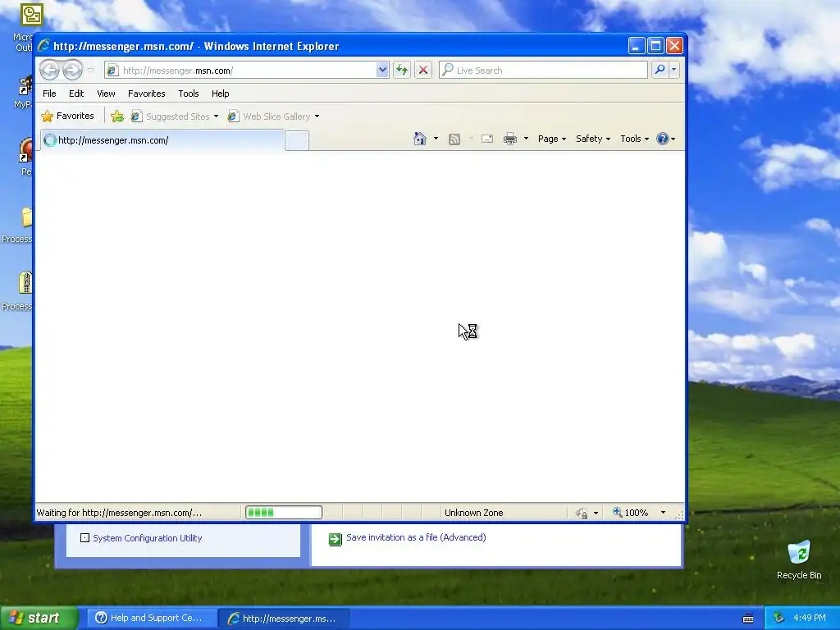
Task: Open the Suggested Sites link
Action: [x=171, y=116]
